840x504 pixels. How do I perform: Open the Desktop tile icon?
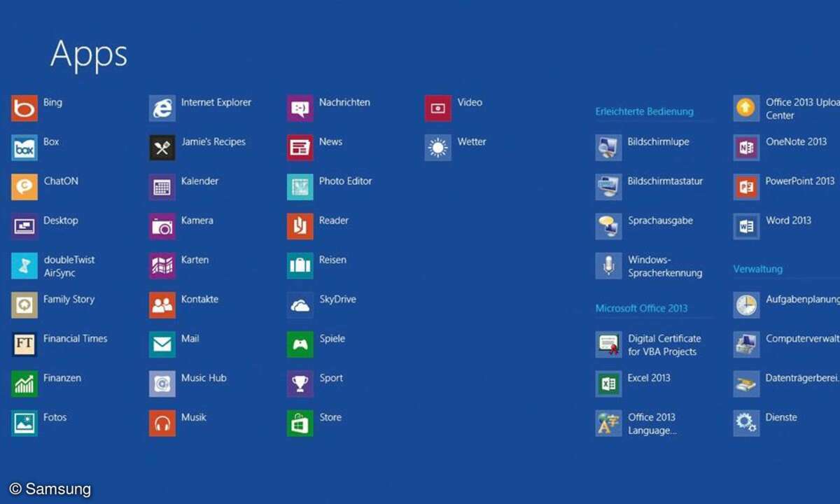[x=24, y=226]
